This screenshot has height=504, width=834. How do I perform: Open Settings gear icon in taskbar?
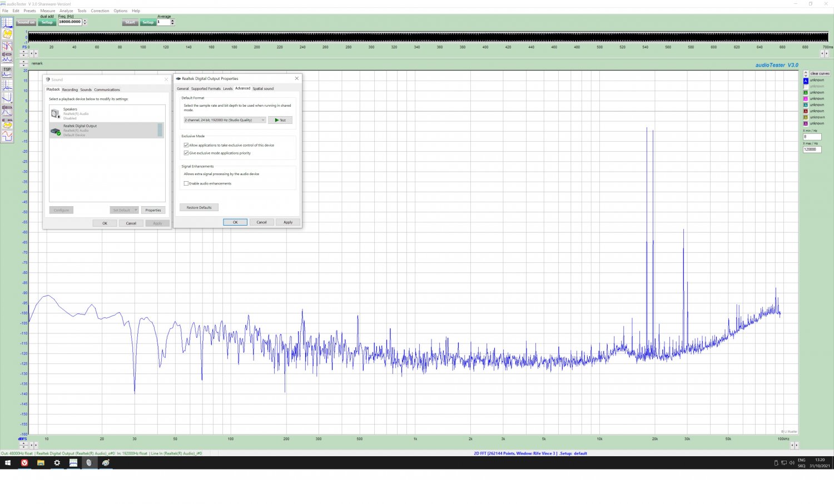click(57, 462)
